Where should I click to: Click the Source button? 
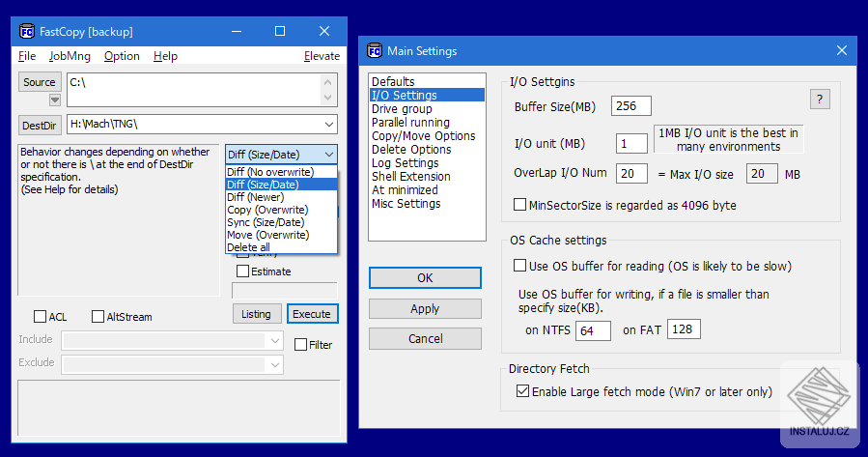pos(40,82)
